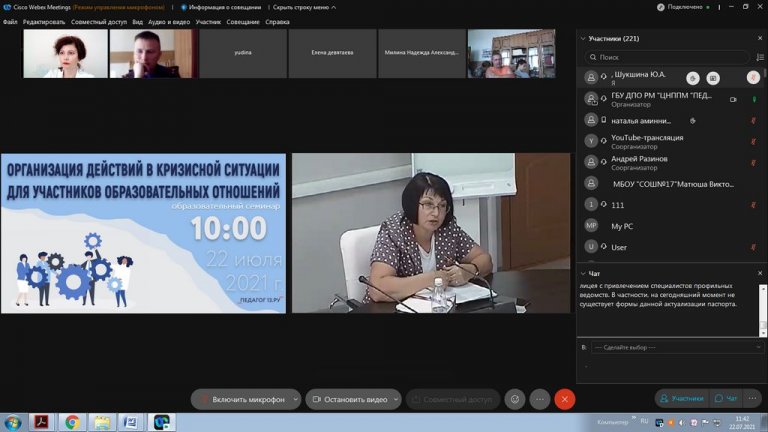
Task: Click camera icon on ГБУ ДПО РМ row
Action: point(733,99)
